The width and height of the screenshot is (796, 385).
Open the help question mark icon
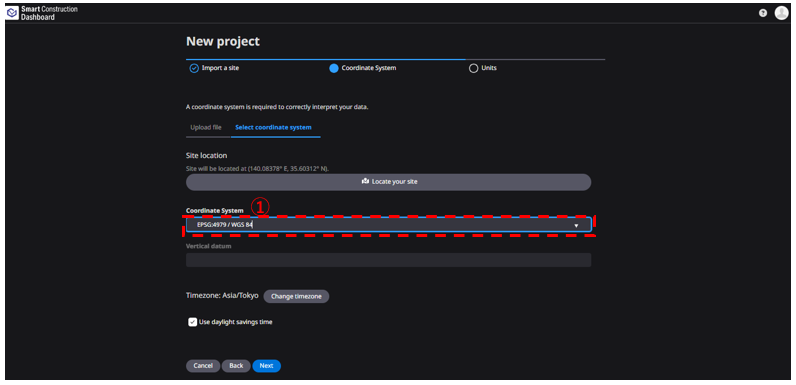(x=762, y=13)
